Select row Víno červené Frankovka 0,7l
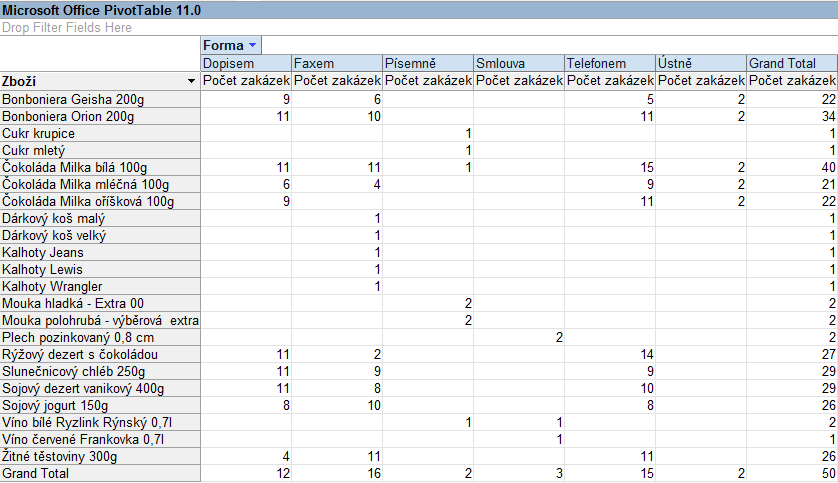Image resolution: width=838 pixels, height=483 pixels. click(100, 440)
